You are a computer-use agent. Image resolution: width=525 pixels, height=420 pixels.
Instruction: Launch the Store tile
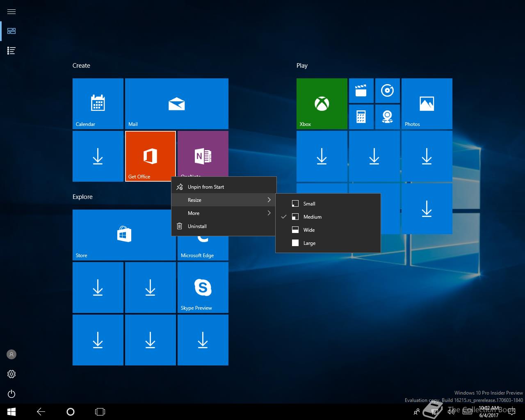124,235
